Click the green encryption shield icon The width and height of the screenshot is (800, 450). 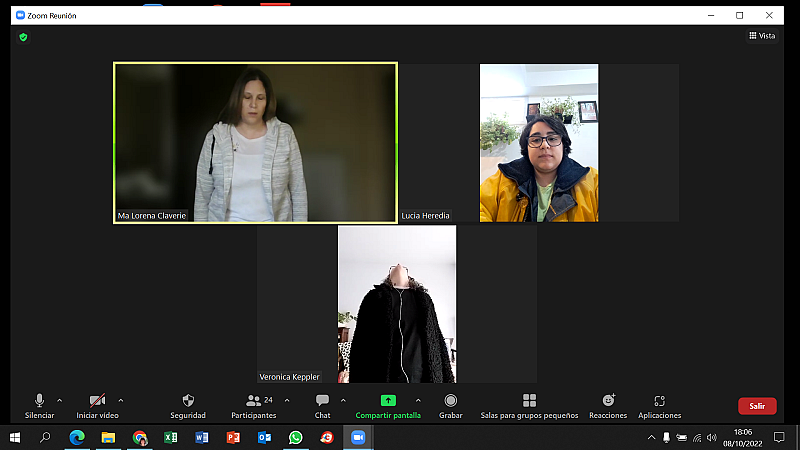[23, 37]
